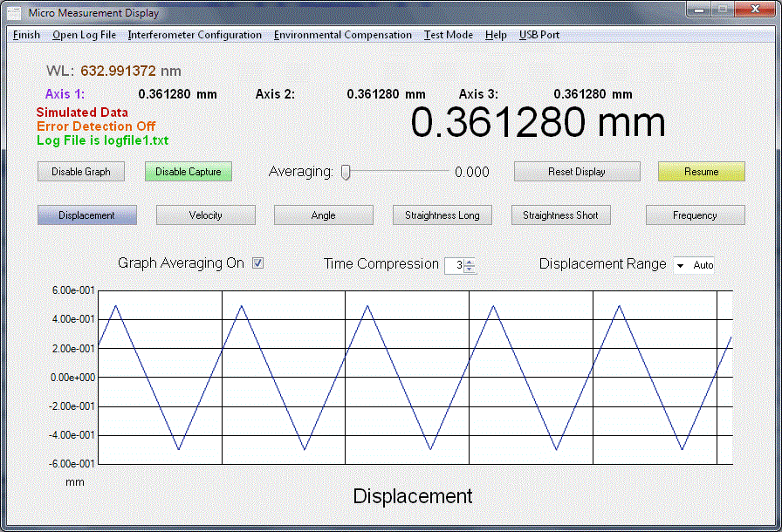Select the Frequency measurement button

tap(695, 215)
